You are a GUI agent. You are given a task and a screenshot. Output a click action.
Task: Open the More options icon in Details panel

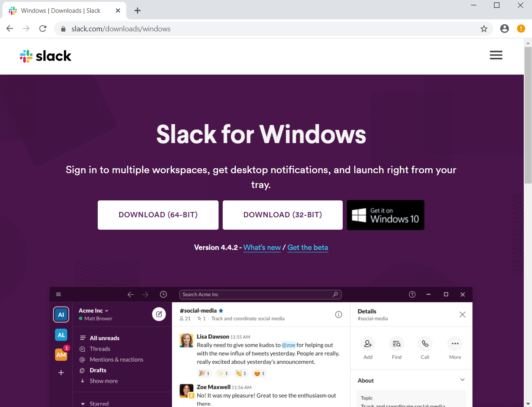[x=455, y=343]
